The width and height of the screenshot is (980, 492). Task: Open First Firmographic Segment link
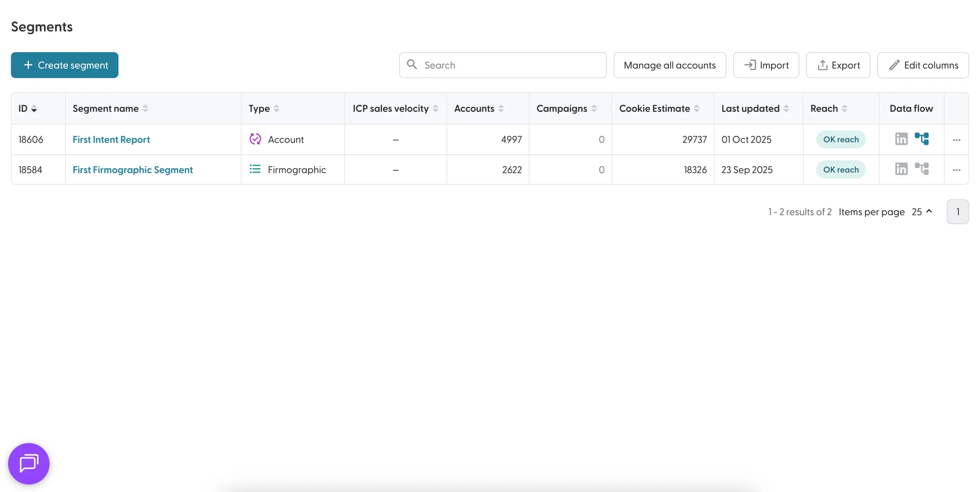click(x=133, y=170)
